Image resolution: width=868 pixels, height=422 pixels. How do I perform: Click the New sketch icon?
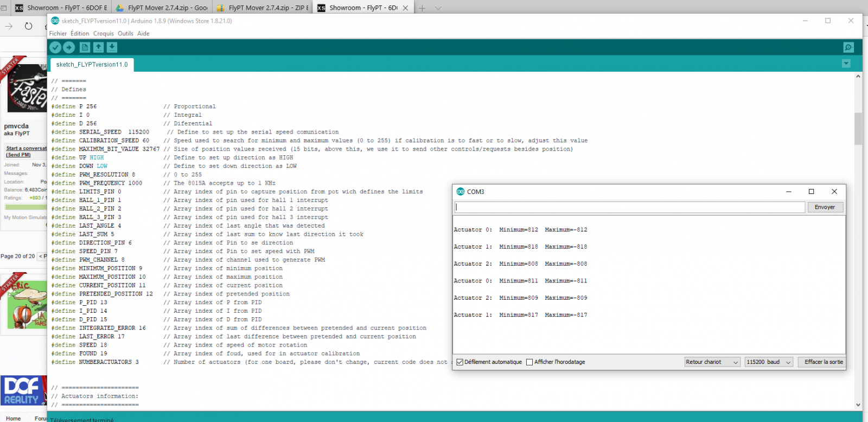[x=85, y=48]
